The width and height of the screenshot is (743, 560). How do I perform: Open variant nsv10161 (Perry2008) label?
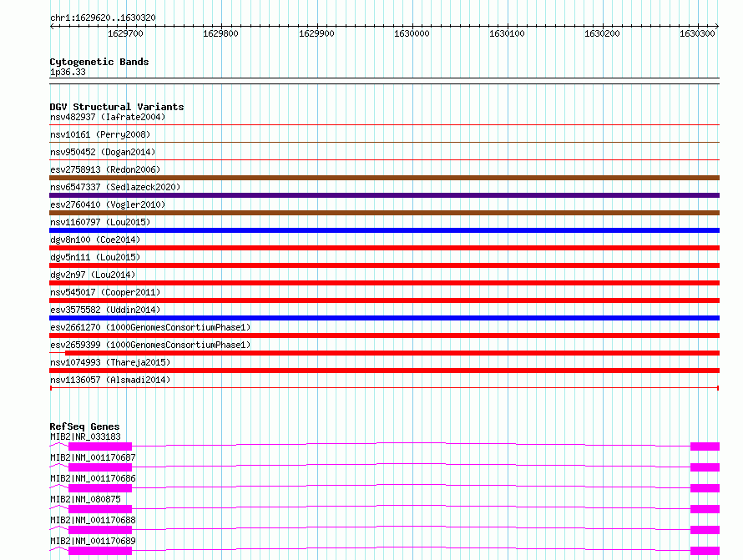click(x=100, y=134)
